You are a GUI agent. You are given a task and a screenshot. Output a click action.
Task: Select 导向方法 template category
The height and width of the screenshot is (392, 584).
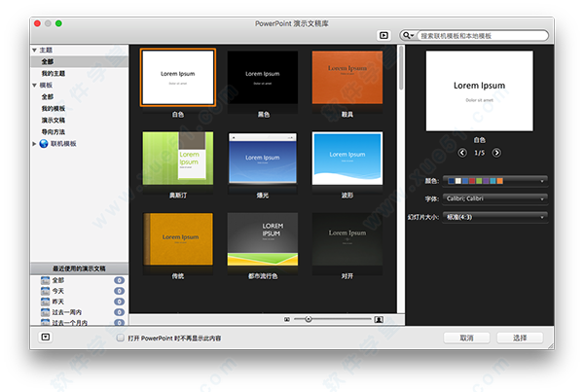54,131
